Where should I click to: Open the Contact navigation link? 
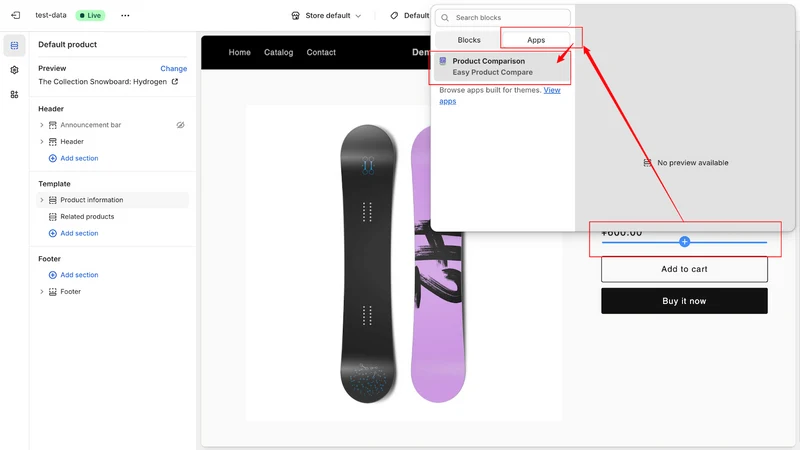[x=321, y=52]
